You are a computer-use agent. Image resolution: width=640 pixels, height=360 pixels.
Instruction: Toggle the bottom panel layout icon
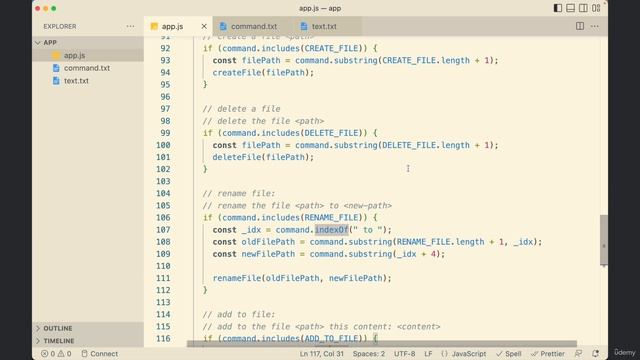pos(570,8)
